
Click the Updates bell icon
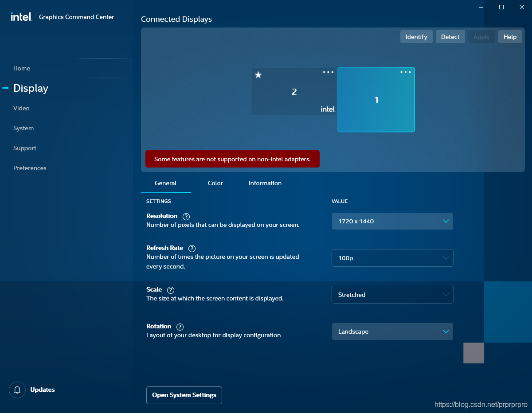pos(17,390)
